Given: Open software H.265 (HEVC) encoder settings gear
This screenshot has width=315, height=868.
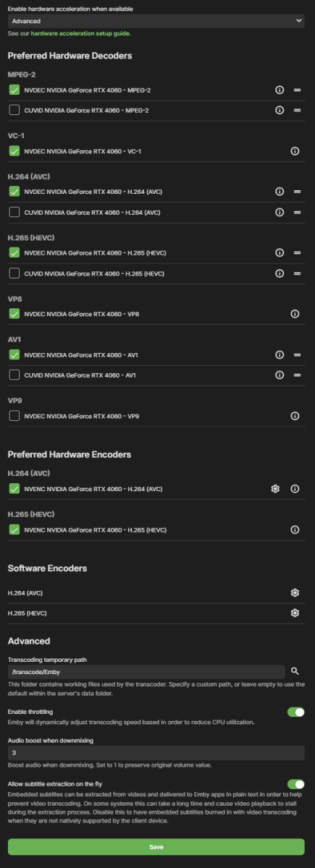Looking at the screenshot, I should [295, 613].
